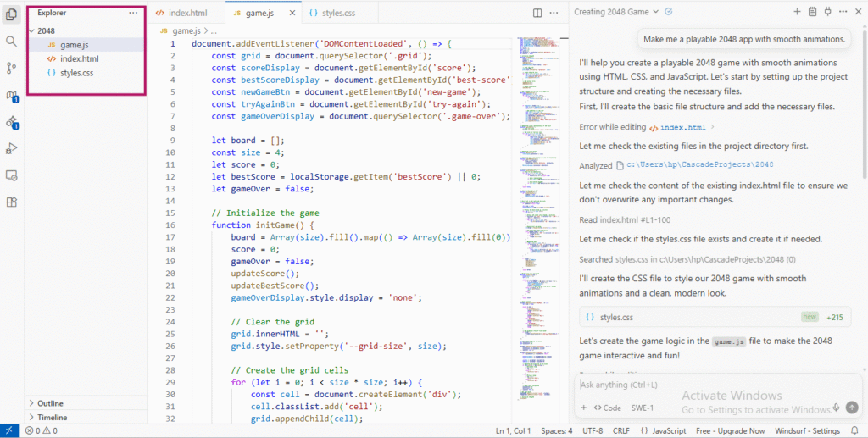This screenshot has height=438, width=868.
Task: Open the Creating 2048 Game conversation dropdown
Action: point(654,12)
